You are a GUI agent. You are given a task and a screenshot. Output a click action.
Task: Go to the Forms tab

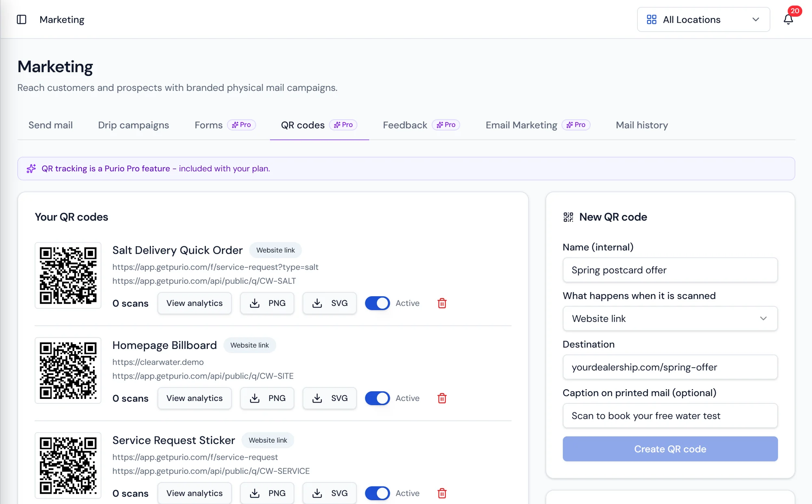click(x=225, y=125)
